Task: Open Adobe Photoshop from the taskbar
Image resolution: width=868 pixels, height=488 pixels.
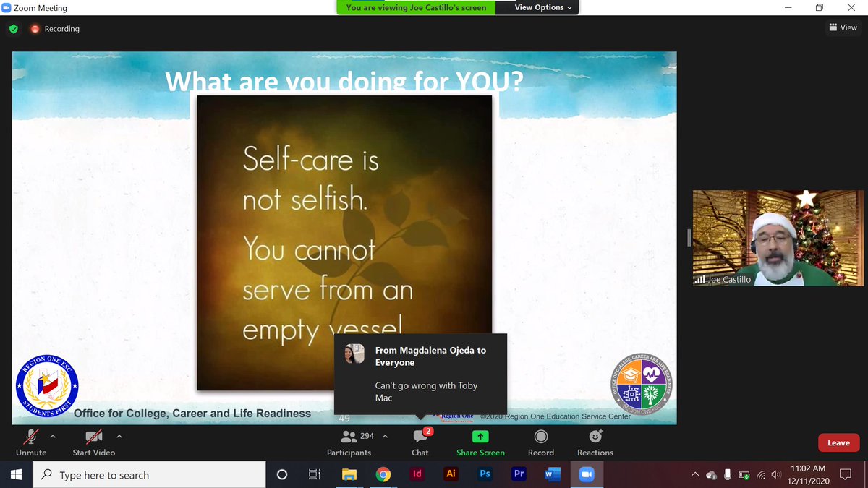Action: (485, 474)
